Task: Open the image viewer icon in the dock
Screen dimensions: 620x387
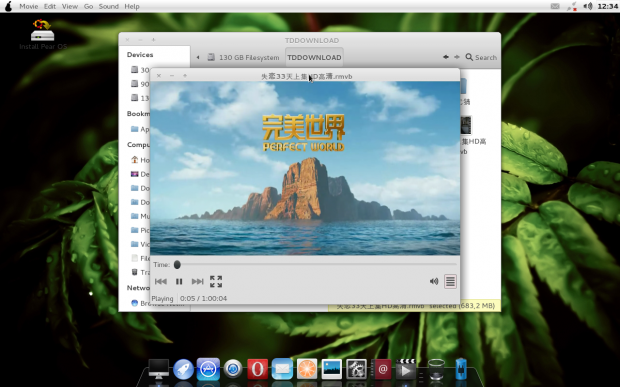Action: point(331,369)
